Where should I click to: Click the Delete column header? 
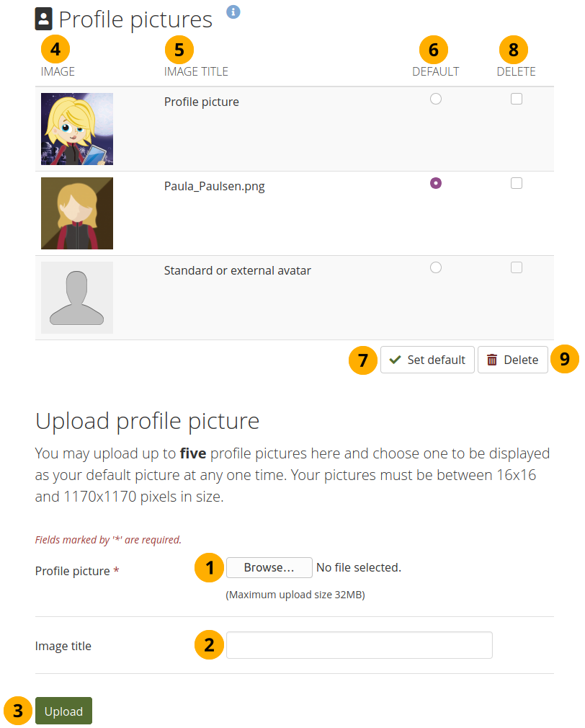(x=516, y=71)
